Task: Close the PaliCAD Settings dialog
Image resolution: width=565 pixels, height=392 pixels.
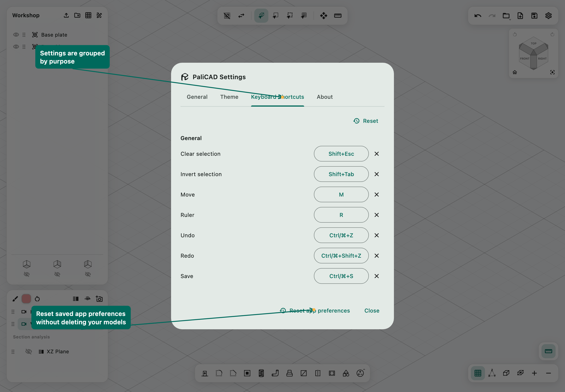Action: (372, 310)
